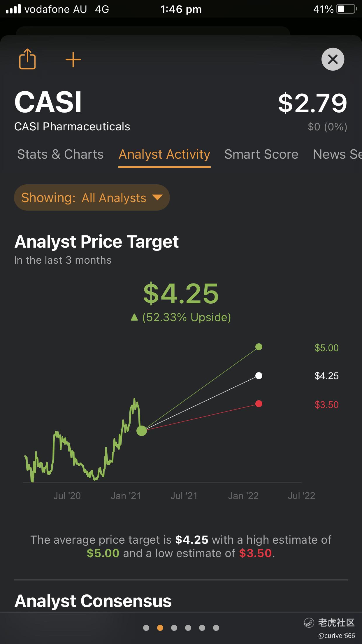Open the News Sentiment tab
Viewport: 362px width, 644px height.
(x=337, y=154)
